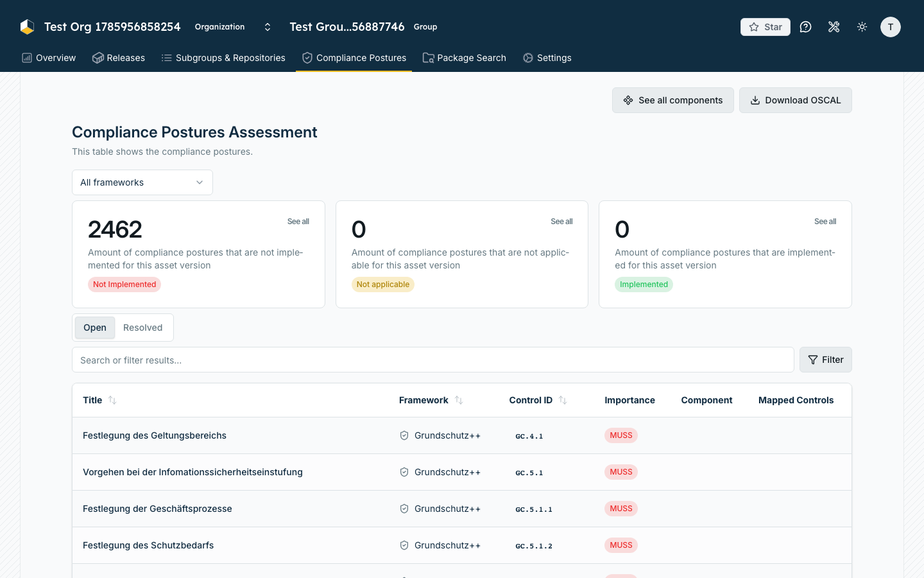
Task: Click the Component column header
Action: (706, 400)
